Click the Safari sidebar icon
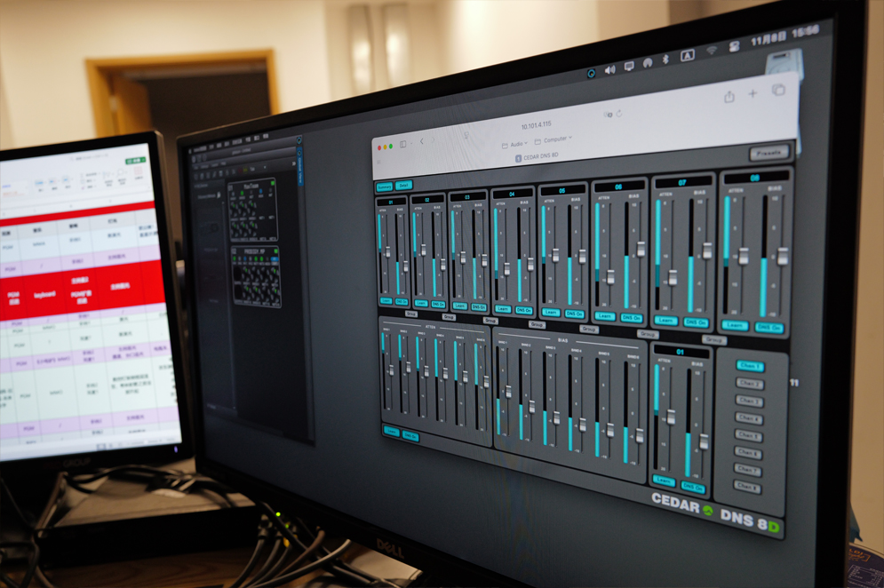Screen dimensions: 884x588 402,144
